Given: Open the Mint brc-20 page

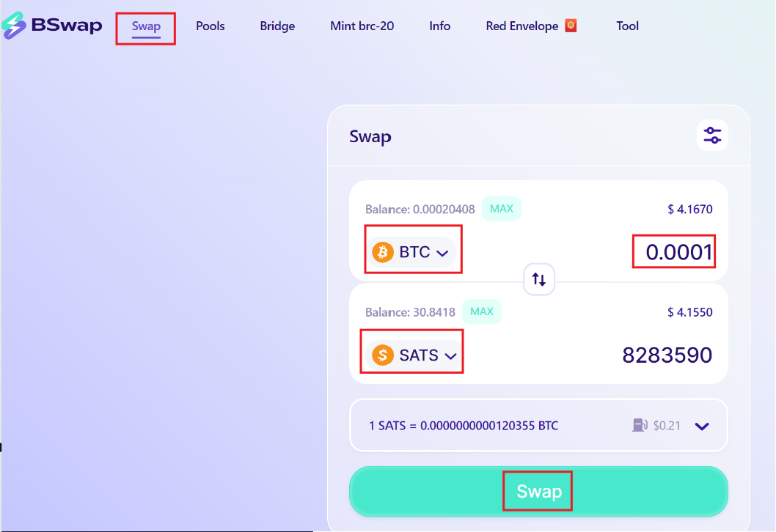Looking at the screenshot, I should (x=362, y=25).
